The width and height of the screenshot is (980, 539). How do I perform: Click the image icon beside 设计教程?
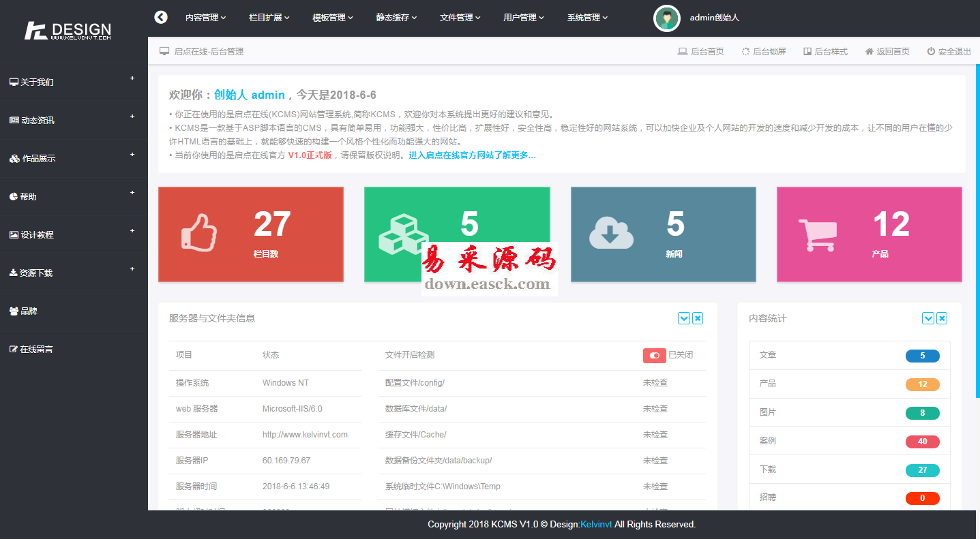click(x=14, y=234)
